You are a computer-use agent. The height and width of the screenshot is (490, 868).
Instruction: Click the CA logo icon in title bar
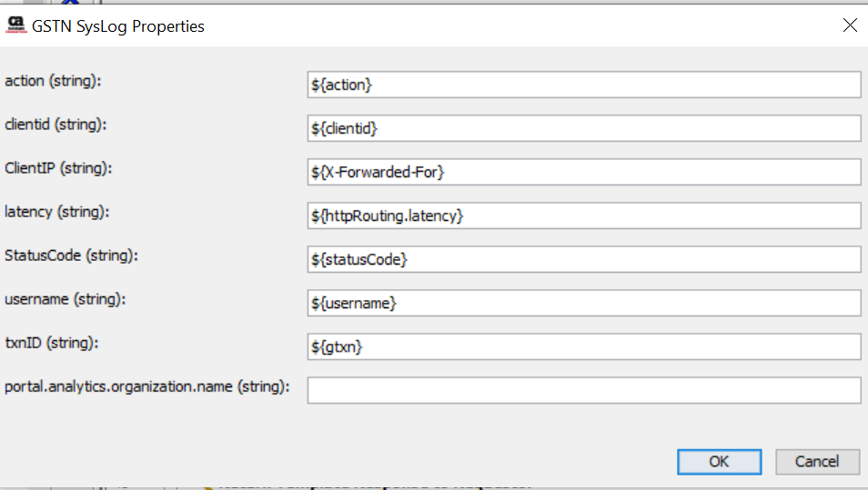[x=16, y=25]
